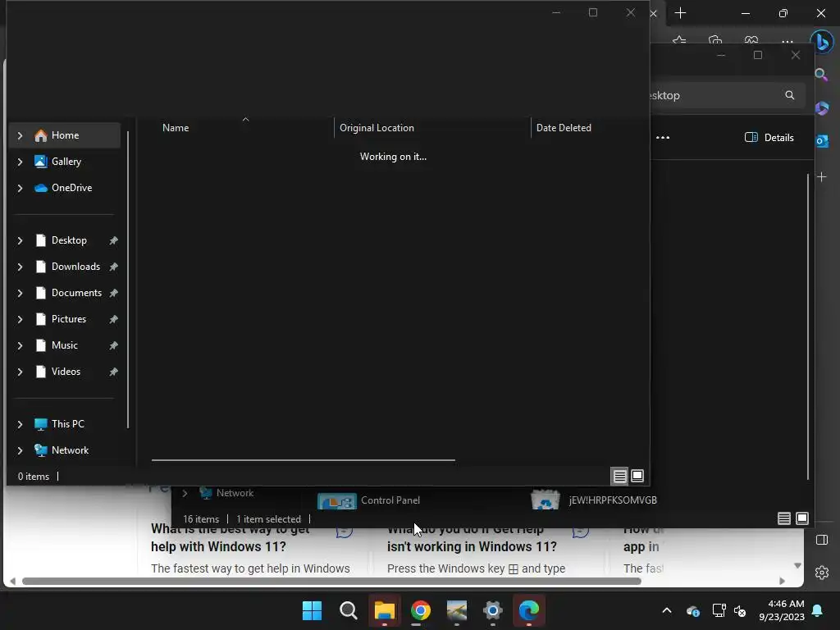The height and width of the screenshot is (630, 840).
Task: Click the pin icon beside Pictures
Action: point(113,320)
